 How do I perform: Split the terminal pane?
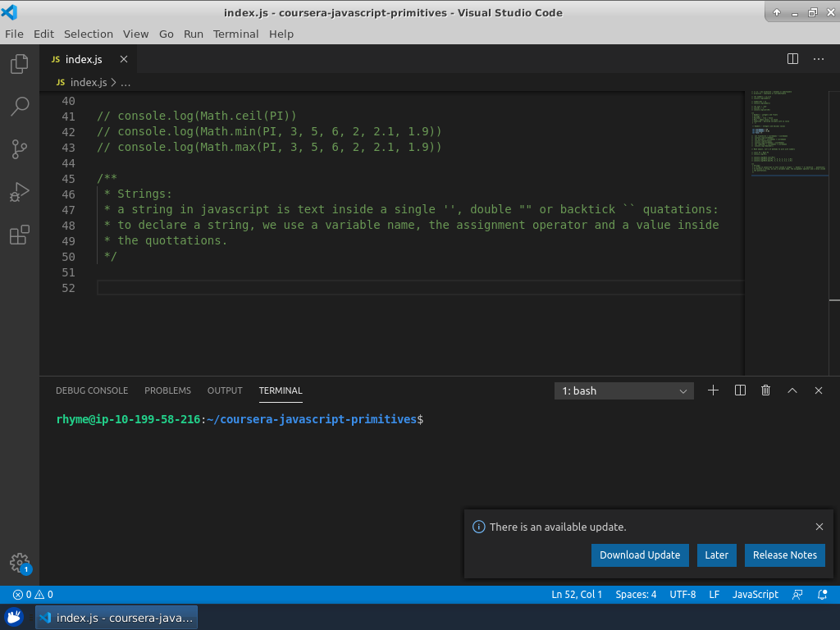click(x=740, y=390)
